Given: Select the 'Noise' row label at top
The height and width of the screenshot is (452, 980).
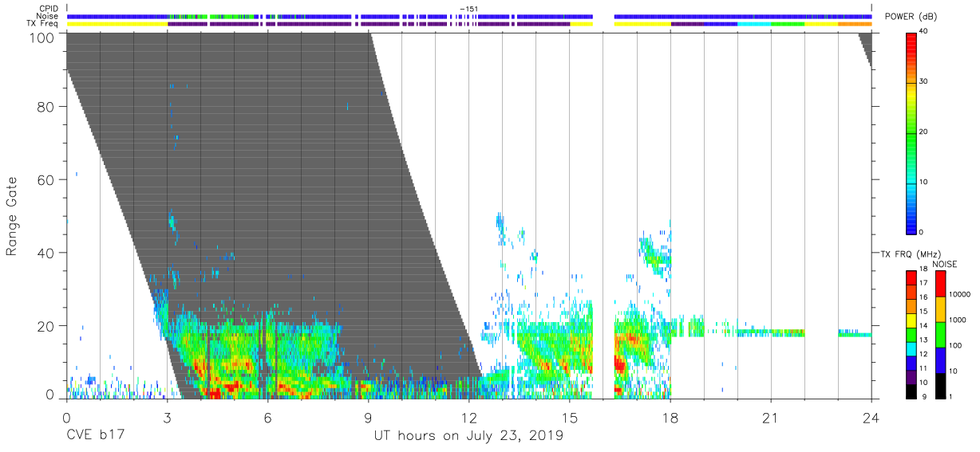Looking at the screenshot, I should (49, 16).
